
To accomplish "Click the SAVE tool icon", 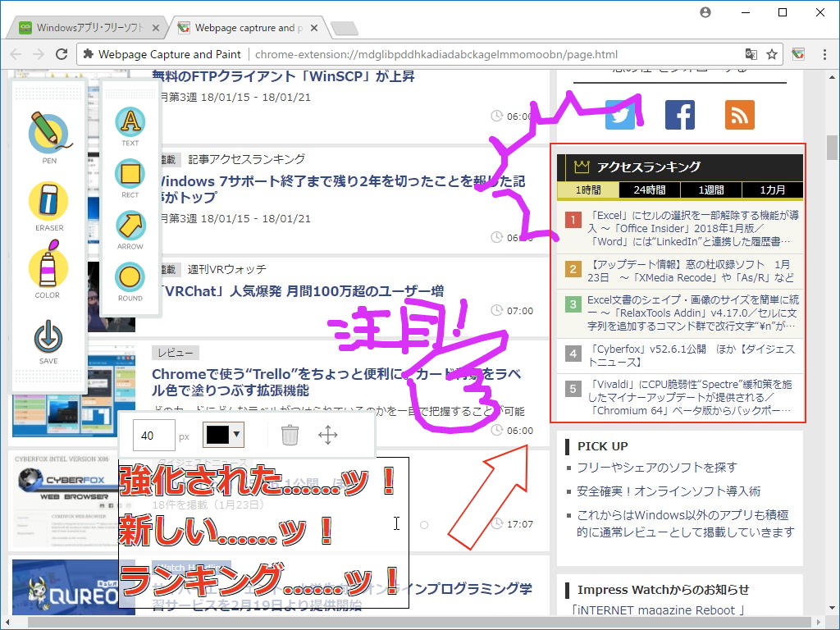I will click(x=48, y=339).
